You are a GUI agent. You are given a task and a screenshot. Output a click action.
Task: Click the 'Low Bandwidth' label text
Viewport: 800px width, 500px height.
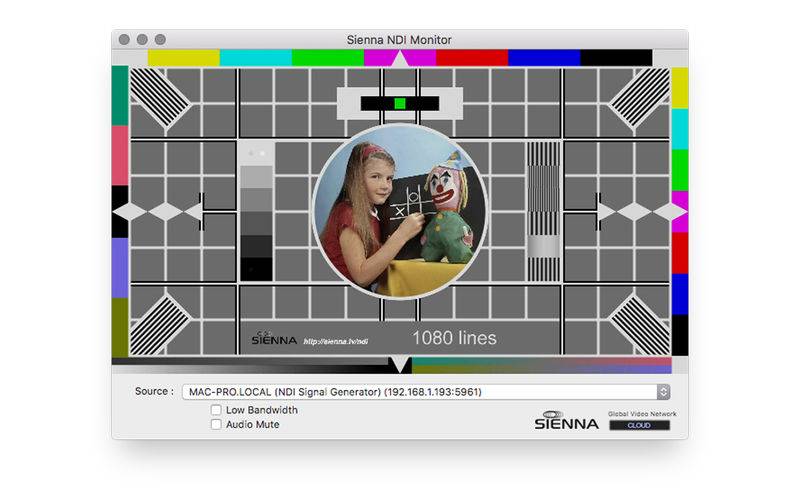pyautogui.click(x=262, y=410)
